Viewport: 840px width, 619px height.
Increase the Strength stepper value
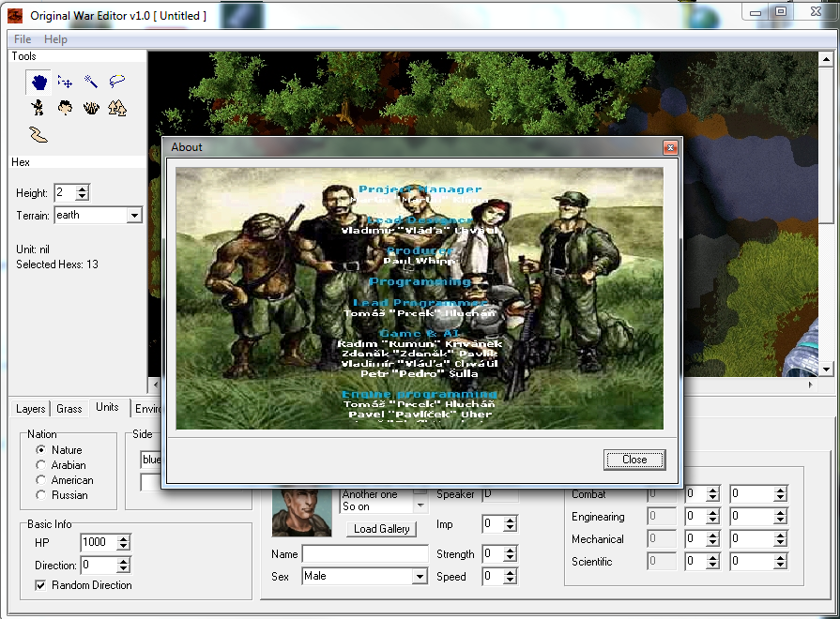510,550
